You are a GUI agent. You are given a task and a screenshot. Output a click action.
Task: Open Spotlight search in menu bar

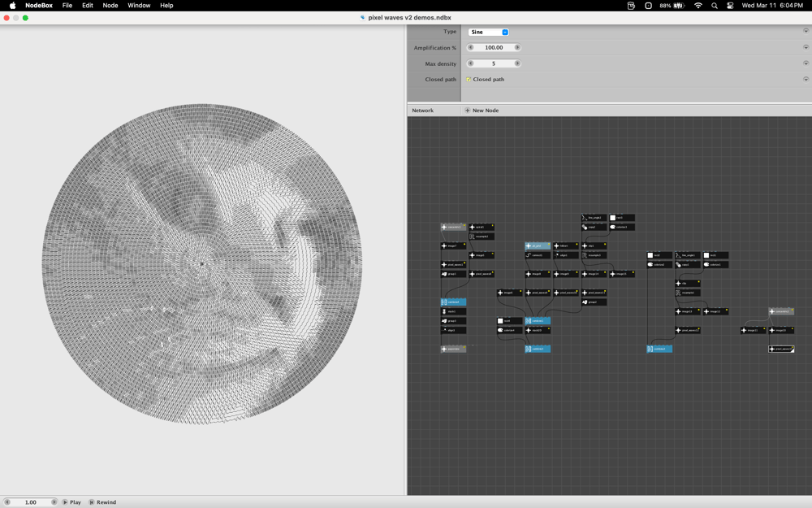pos(714,5)
